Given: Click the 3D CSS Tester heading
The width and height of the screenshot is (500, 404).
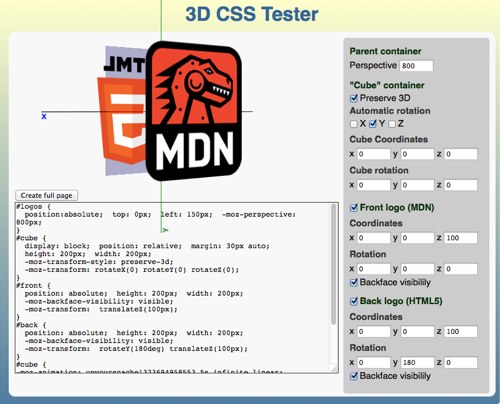Looking at the screenshot, I should [x=252, y=14].
